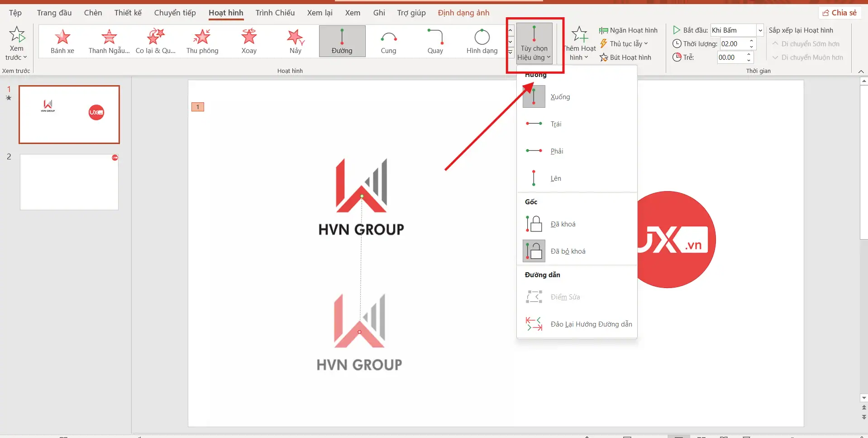This screenshot has height=438, width=868.
Task: Choose the Lên direction option
Action: 577,178
